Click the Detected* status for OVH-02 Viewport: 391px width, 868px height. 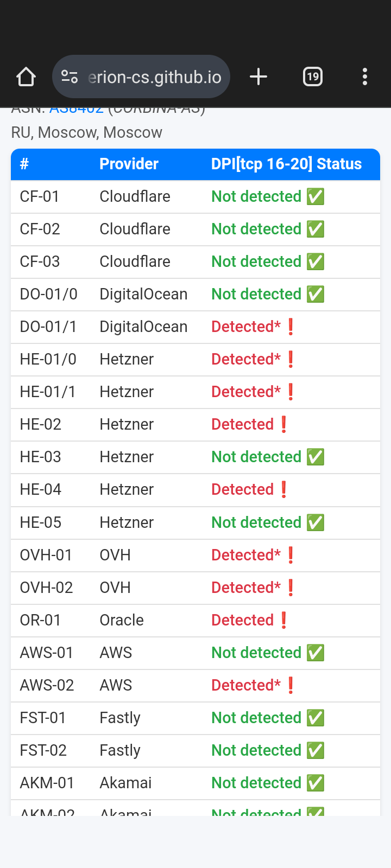coord(246,588)
